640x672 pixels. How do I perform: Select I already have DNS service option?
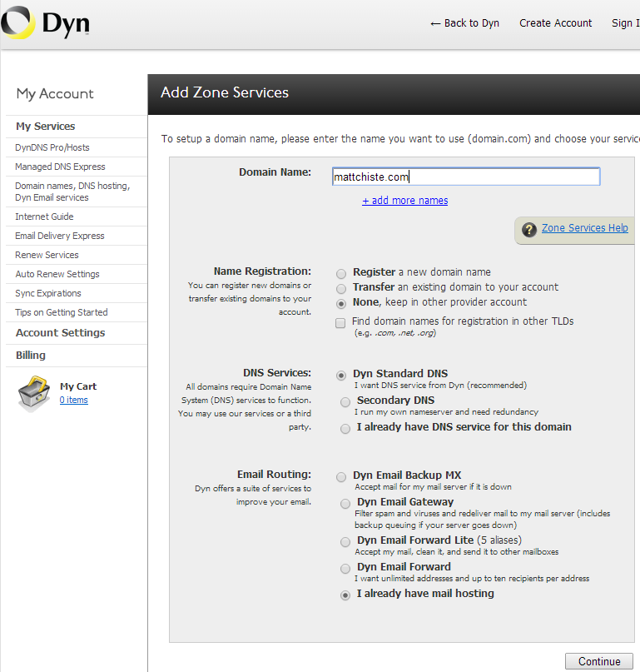[345, 429]
